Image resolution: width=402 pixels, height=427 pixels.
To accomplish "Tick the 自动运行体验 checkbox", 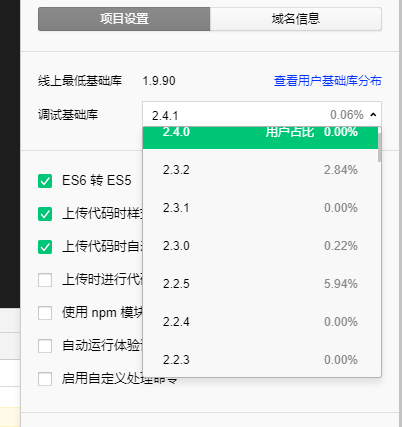I will pos(45,346).
